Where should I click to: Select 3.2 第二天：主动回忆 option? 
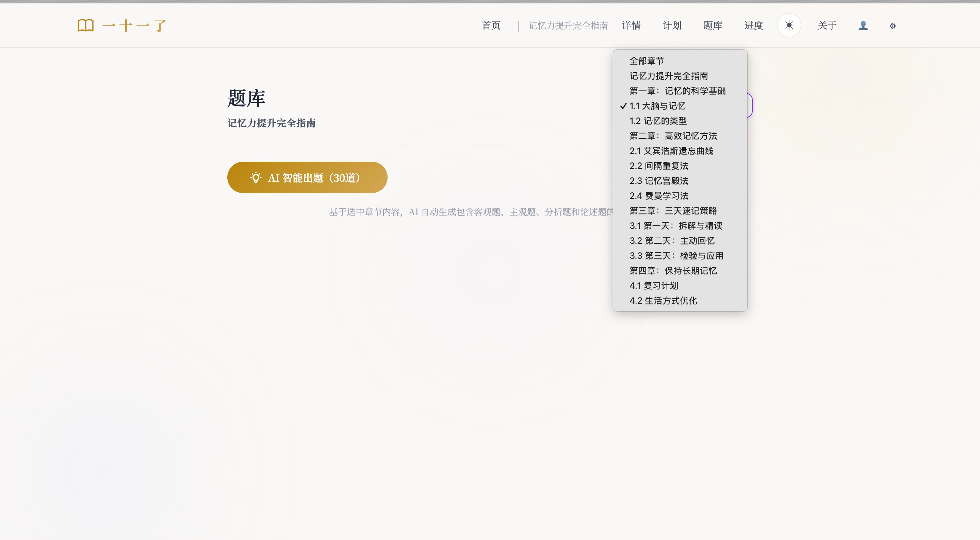click(x=680, y=241)
